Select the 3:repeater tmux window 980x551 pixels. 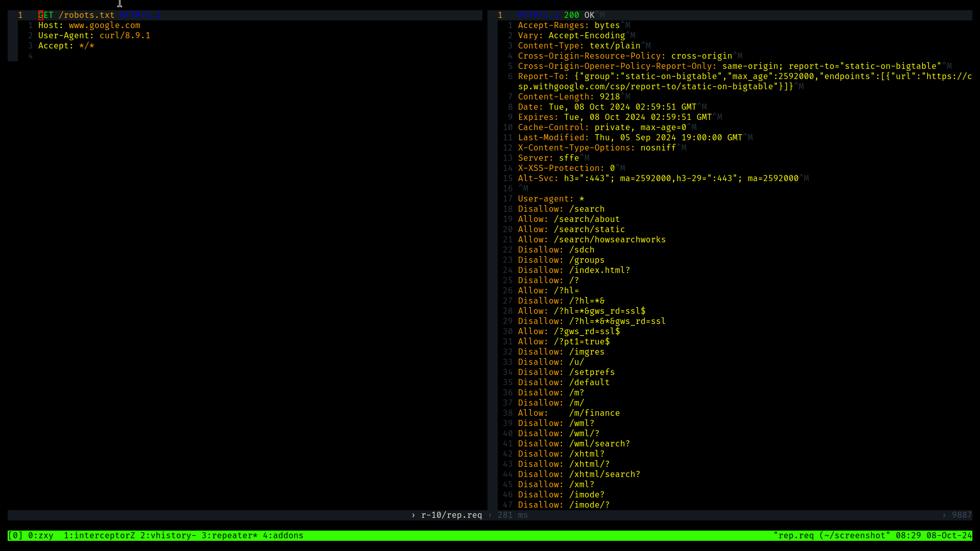229,535
